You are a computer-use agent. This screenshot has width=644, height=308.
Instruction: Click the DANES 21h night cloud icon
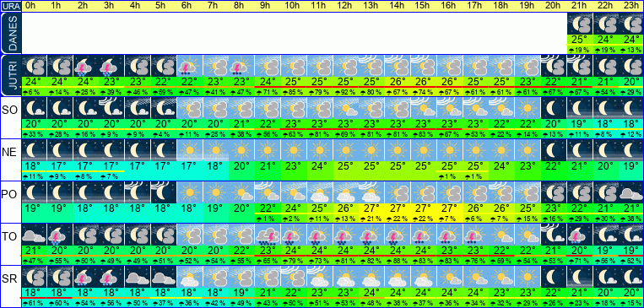point(579,24)
